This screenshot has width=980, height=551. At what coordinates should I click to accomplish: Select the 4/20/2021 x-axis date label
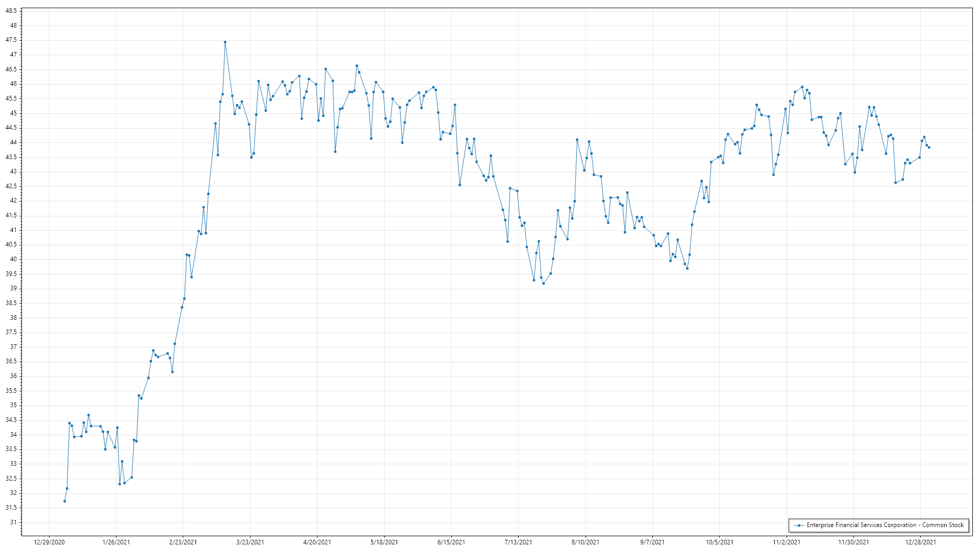point(317,542)
